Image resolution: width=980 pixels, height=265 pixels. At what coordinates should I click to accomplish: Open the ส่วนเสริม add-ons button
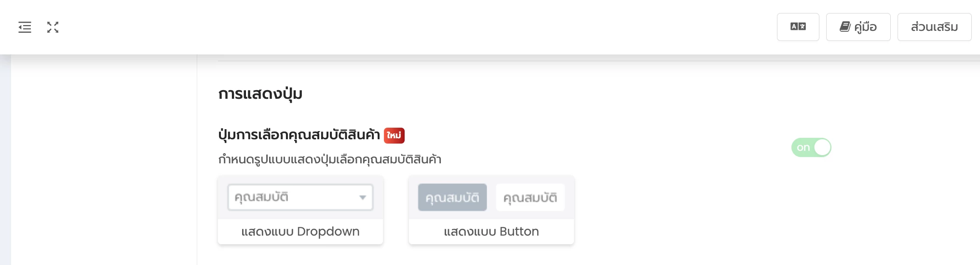click(935, 27)
